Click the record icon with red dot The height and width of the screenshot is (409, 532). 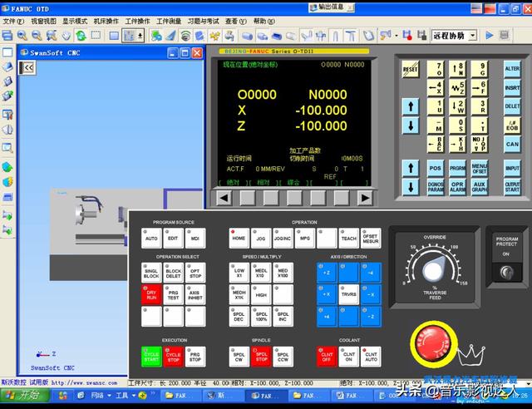click(407, 35)
